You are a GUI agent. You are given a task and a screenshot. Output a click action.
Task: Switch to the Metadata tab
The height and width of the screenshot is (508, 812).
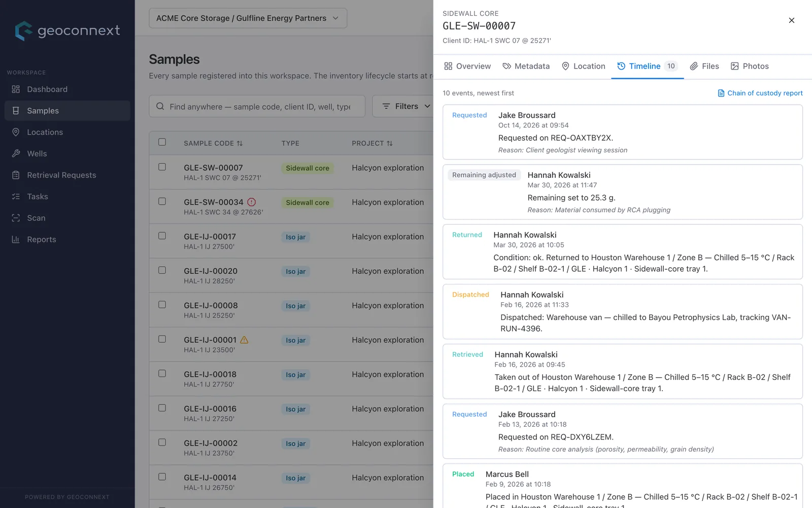click(526, 66)
